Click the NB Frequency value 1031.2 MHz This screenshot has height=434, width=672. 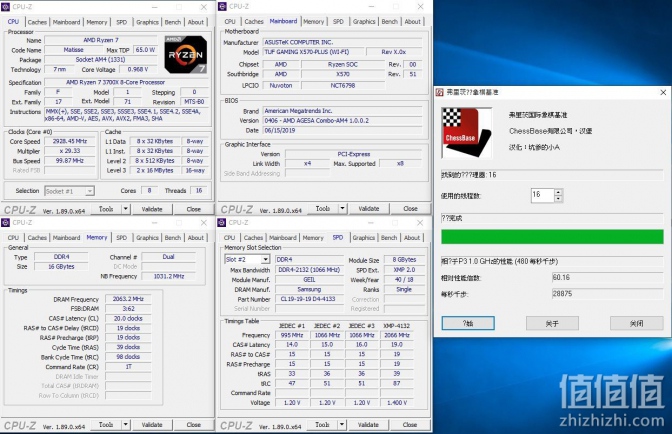pyautogui.click(x=168, y=276)
